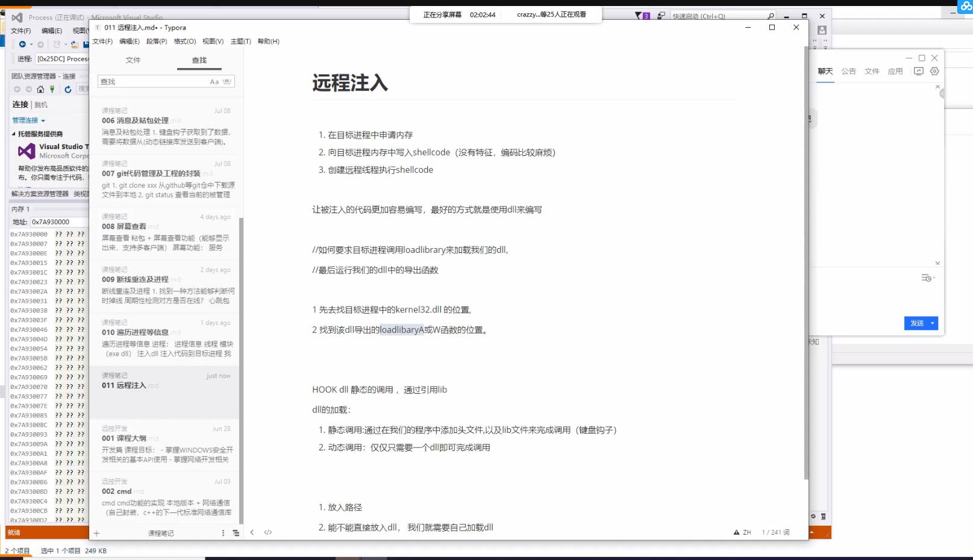Click the chat message format options icon

[927, 278]
